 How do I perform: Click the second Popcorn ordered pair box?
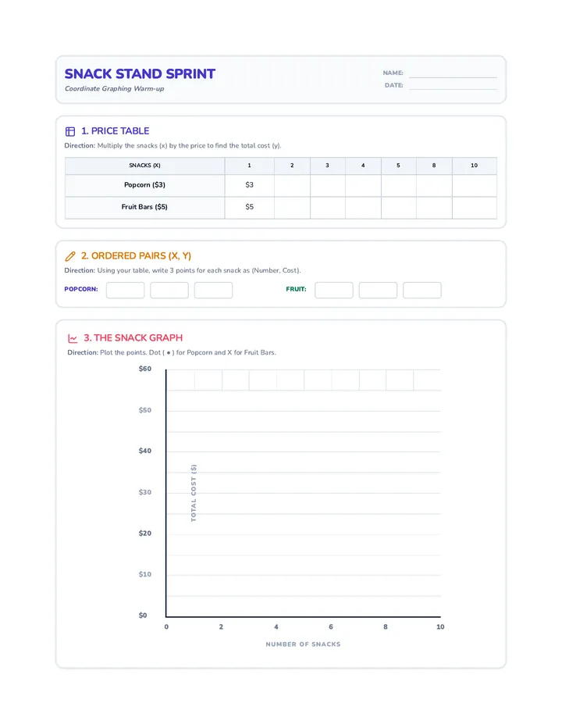click(x=169, y=290)
